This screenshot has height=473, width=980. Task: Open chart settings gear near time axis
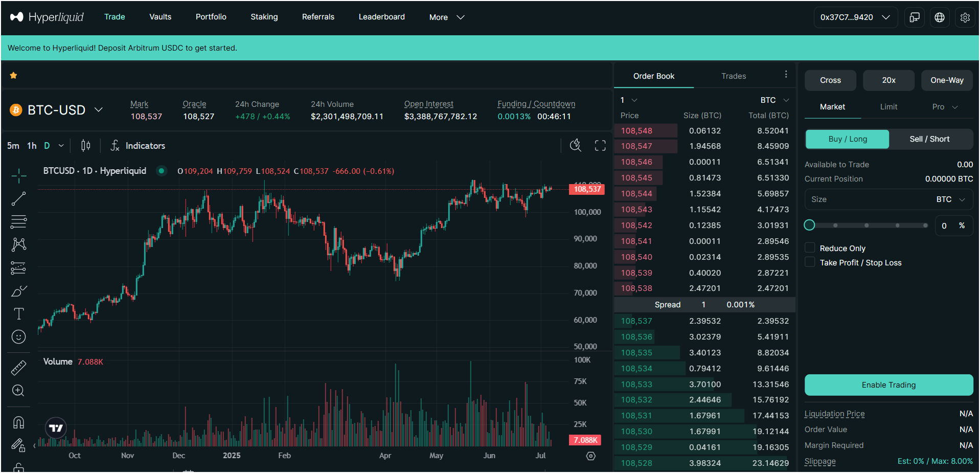591,456
